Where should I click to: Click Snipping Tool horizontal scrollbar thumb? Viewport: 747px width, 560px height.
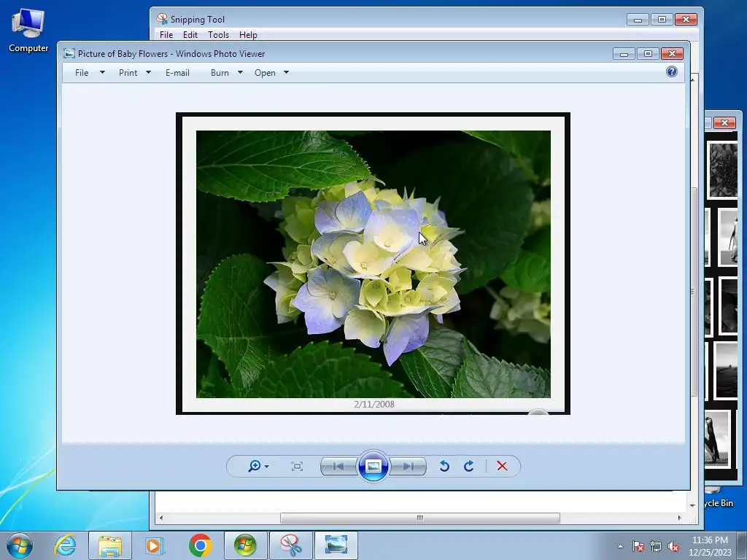pos(419,518)
